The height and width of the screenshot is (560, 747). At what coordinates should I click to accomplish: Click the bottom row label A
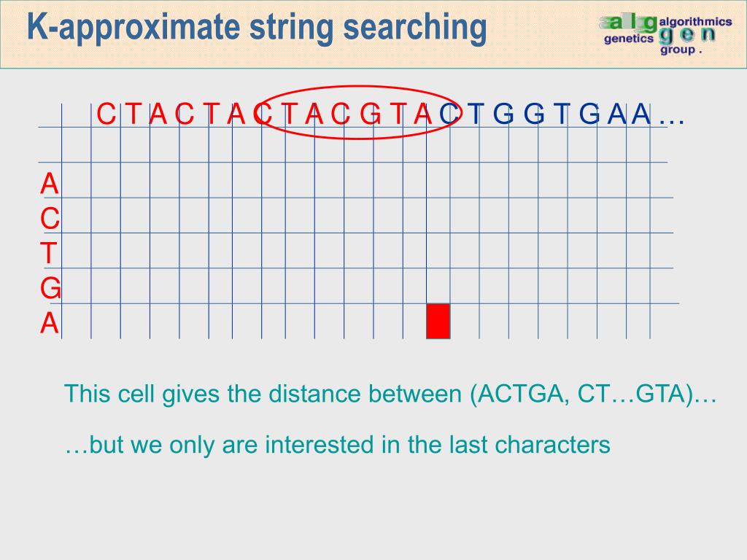49,324
